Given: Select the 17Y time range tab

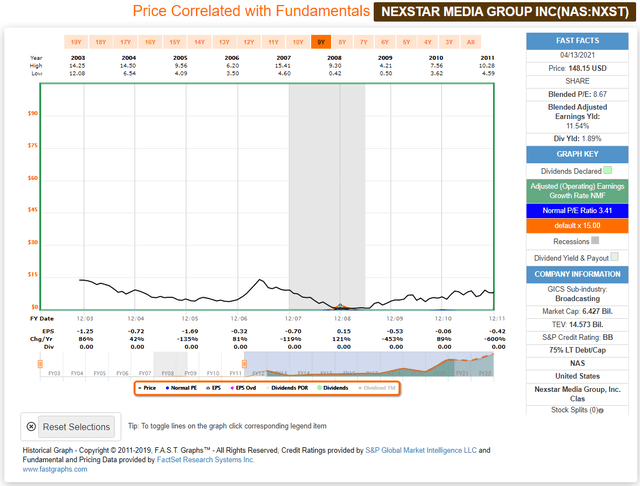Looking at the screenshot, I should tap(125, 42).
